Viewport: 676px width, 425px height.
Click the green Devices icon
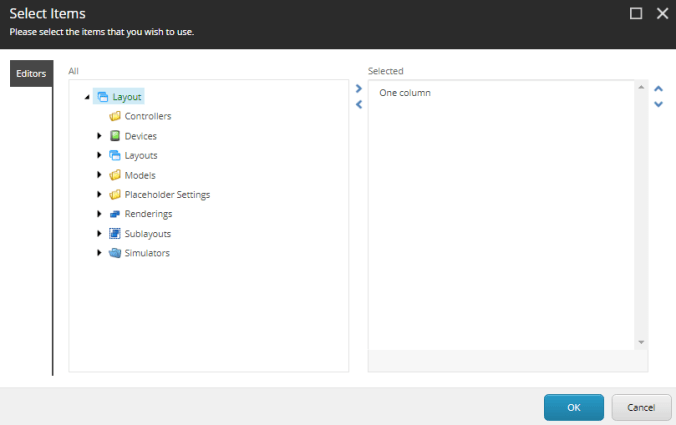(x=115, y=136)
